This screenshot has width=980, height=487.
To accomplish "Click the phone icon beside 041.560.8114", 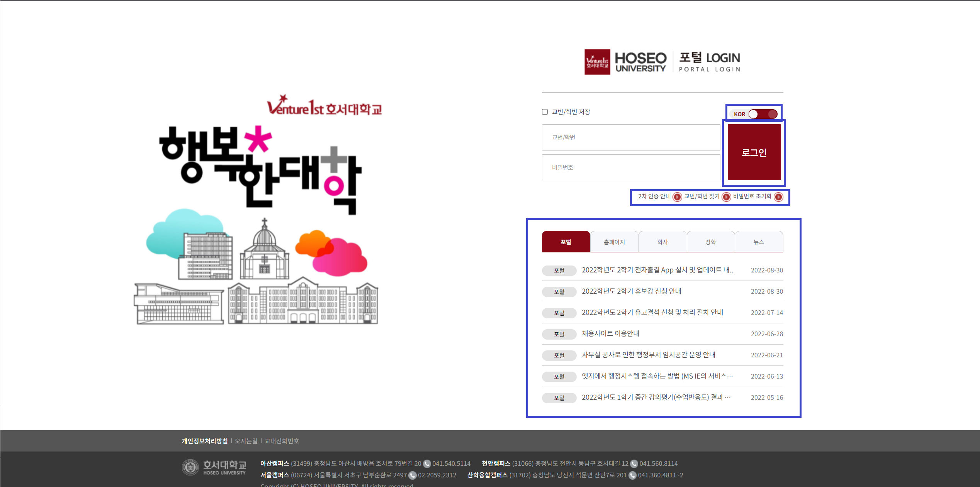I will [634, 463].
